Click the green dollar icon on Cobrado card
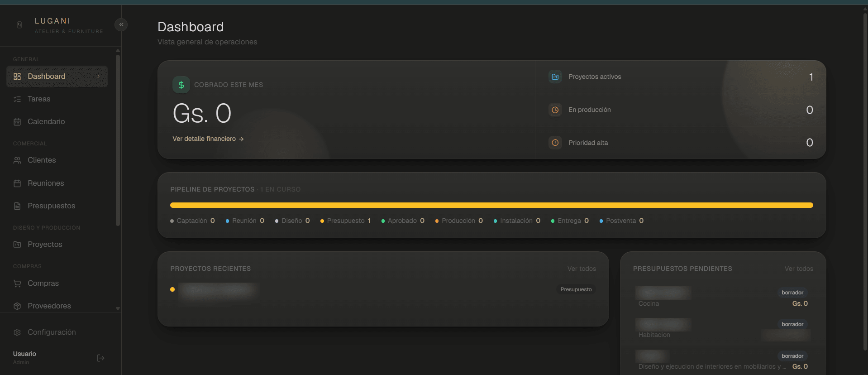Screen dimensions: 868x375 181,85
